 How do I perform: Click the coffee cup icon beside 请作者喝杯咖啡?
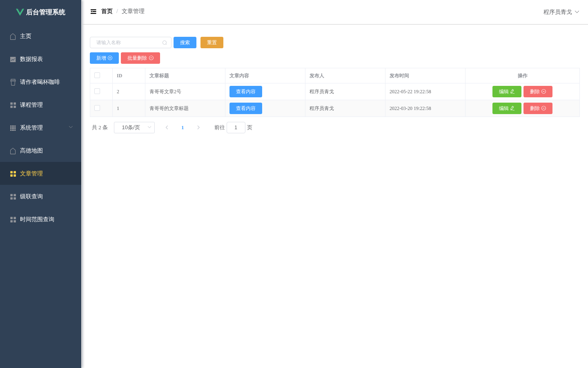pos(13,82)
